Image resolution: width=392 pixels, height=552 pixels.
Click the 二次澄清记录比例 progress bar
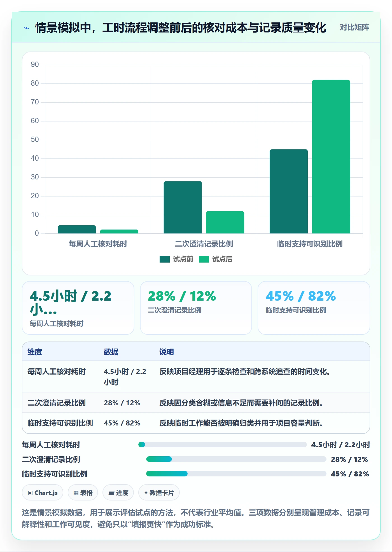[236, 459]
